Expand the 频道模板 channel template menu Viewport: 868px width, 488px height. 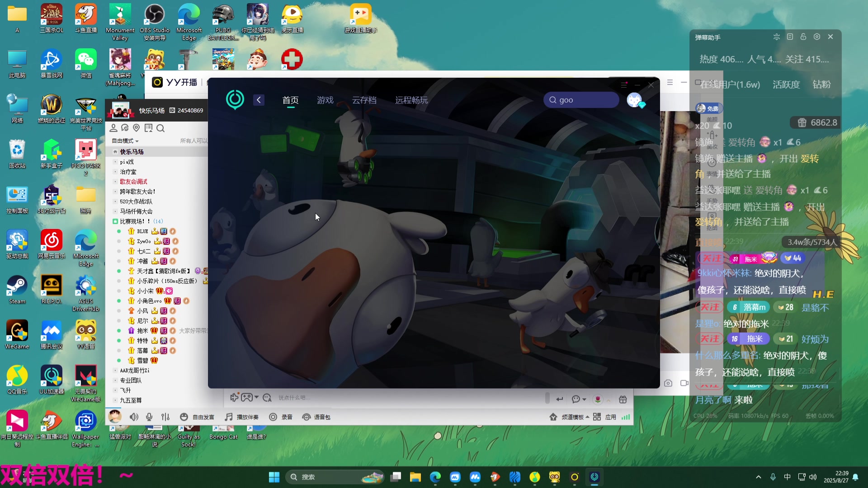[x=569, y=417]
